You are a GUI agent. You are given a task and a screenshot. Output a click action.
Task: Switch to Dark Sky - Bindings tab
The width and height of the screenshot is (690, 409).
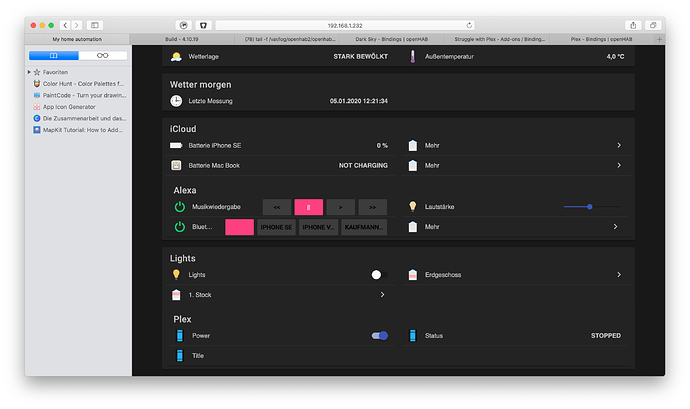pyautogui.click(x=392, y=39)
